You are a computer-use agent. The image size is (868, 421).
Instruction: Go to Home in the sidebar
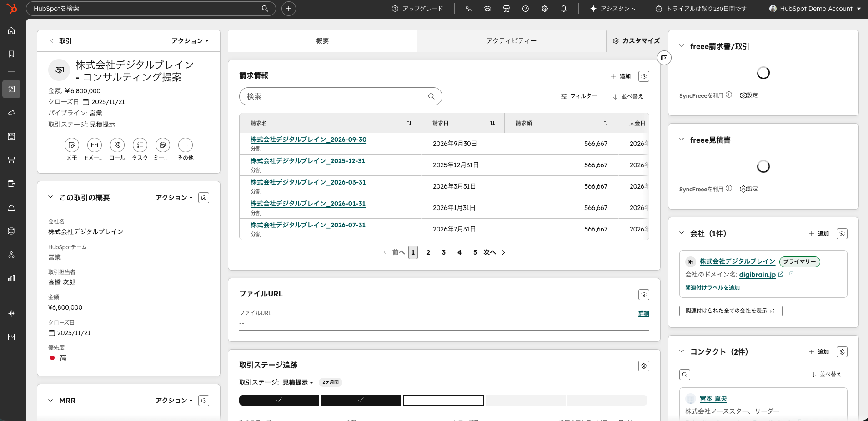(11, 30)
